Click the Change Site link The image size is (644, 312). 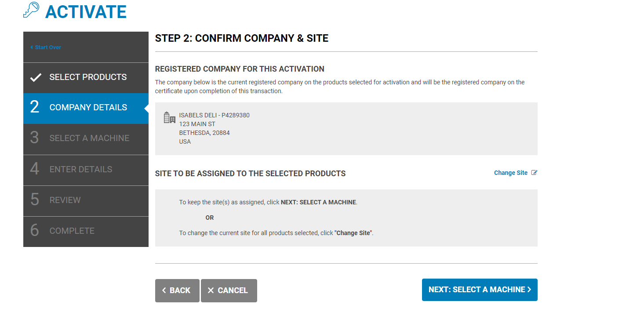[510, 172]
